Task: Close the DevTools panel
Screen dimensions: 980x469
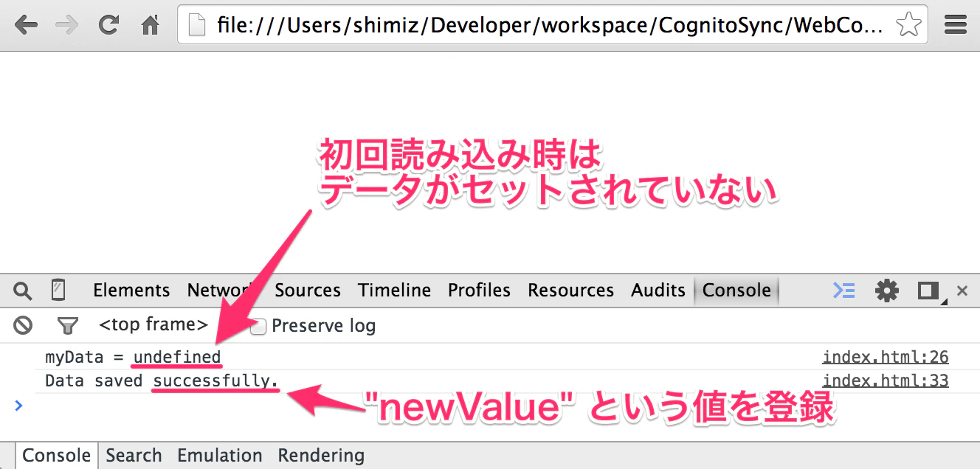Action: coord(962,291)
